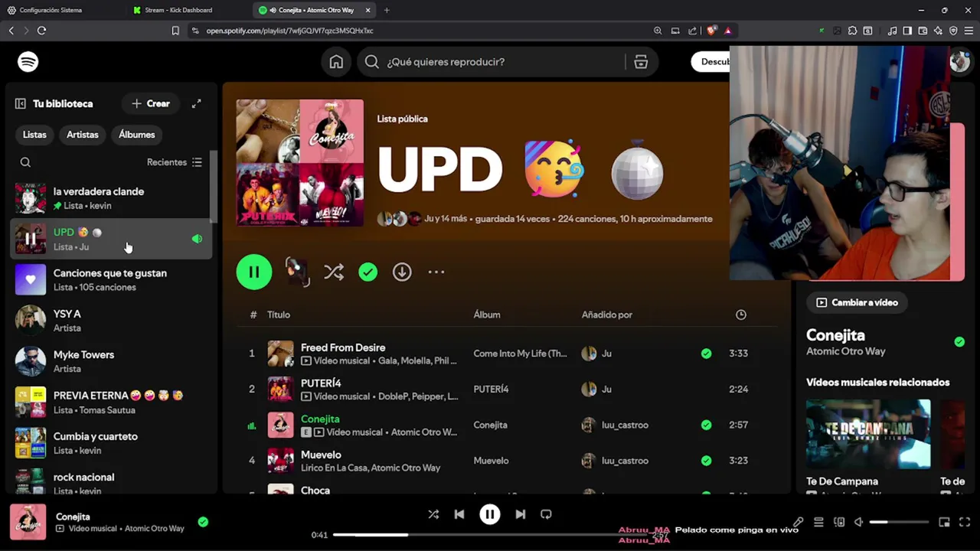Pause the UPD playlist in library sidebar
The height and width of the screenshot is (551, 980).
[x=31, y=239]
